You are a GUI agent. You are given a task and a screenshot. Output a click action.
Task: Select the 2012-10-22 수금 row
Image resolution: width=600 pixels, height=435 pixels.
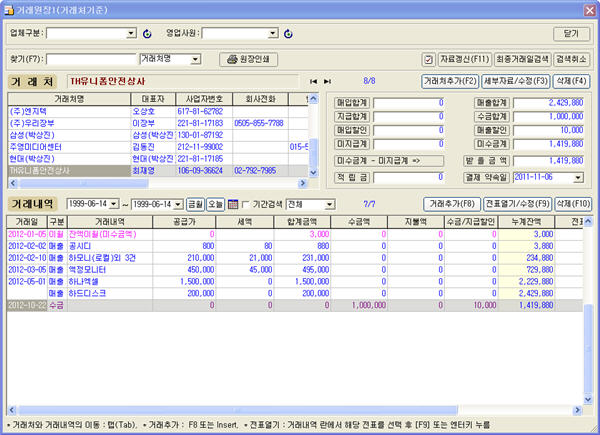coord(295,305)
